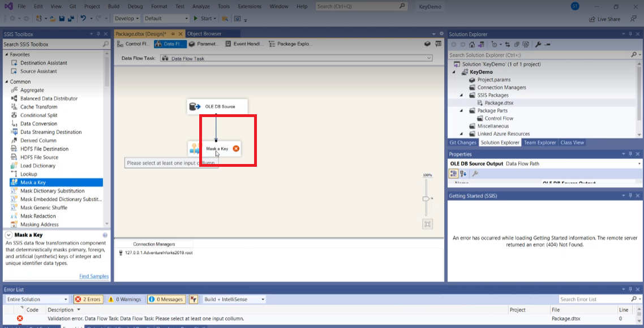Screen dimensions: 644x328
Task: Open the Extensions menu
Action: (250, 7)
